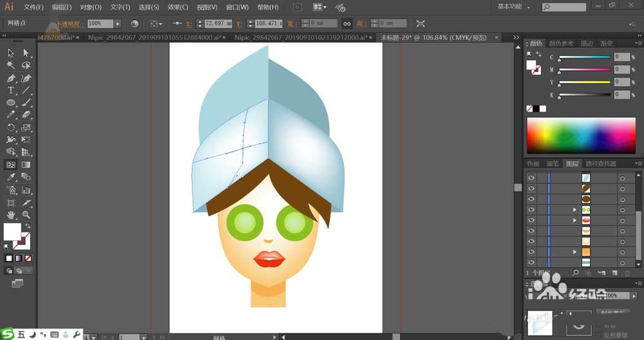This screenshot has width=644, height=340.
Task: Choose the Ellipse shape tool
Action: [x=11, y=102]
